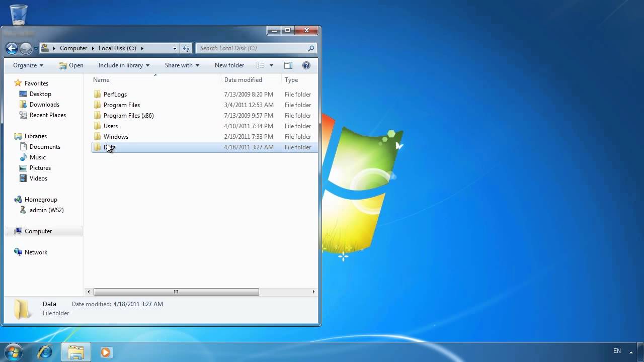The width and height of the screenshot is (644, 362).
Task: Click Windows Explorer taskbar button
Action: [76, 352]
